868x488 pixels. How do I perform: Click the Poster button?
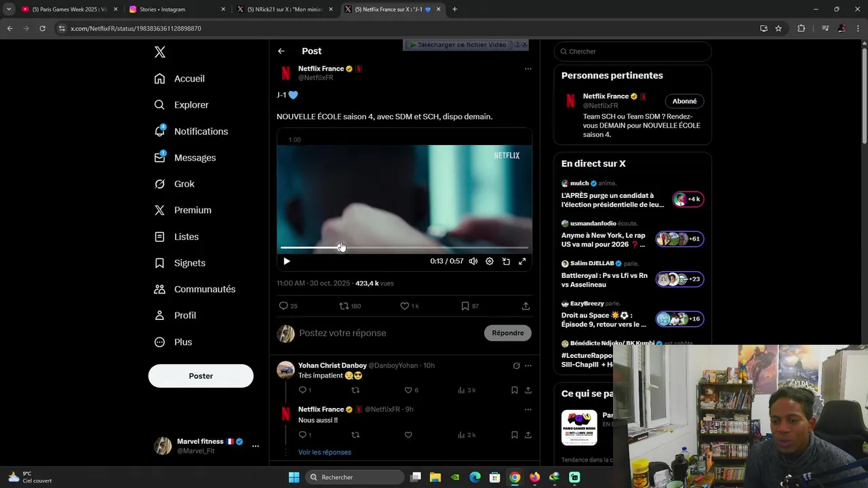[201, 376]
